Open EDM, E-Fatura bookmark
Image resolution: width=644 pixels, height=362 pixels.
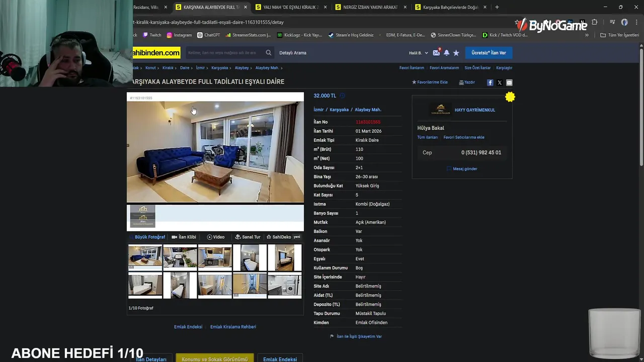pos(405,35)
